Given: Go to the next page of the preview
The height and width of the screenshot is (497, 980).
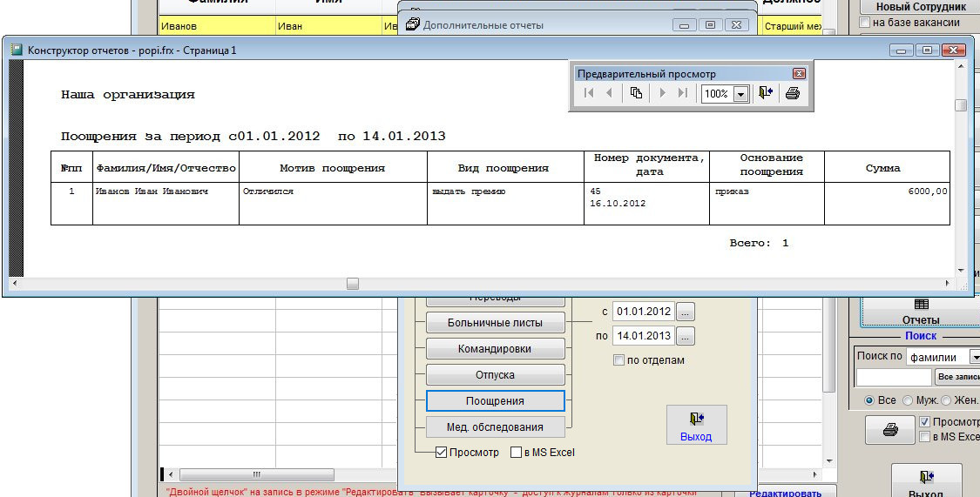Looking at the screenshot, I should [662, 93].
